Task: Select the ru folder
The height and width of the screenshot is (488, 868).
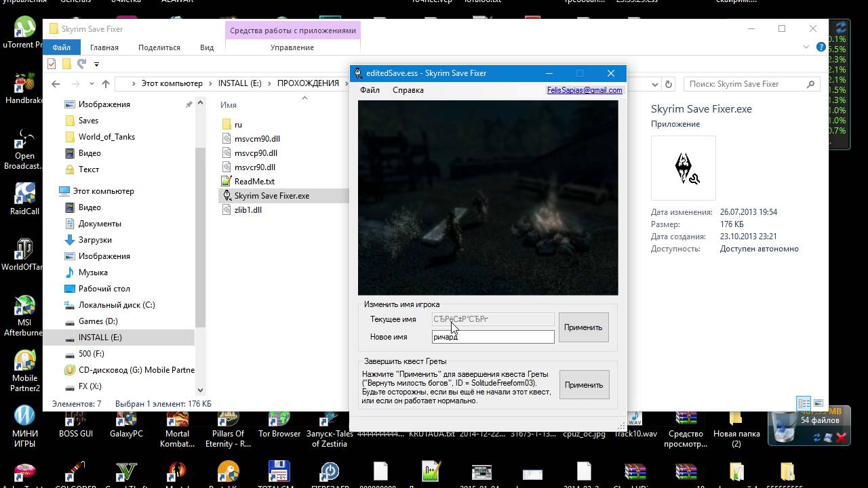Action: pos(238,125)
